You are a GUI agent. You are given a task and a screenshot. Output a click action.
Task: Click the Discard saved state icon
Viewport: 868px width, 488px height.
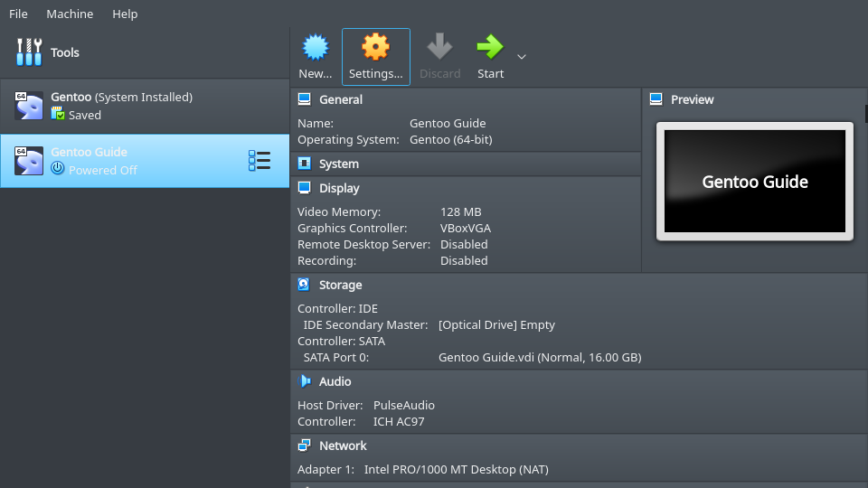click(440, 47)
